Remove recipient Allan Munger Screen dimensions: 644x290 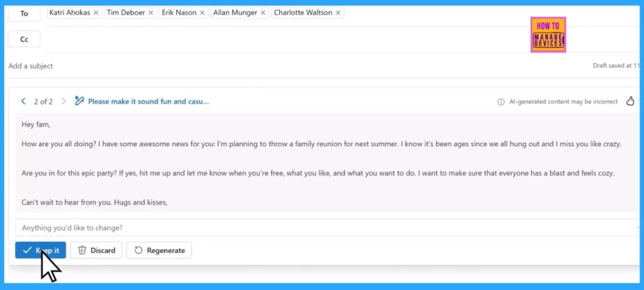pos(263,13)
